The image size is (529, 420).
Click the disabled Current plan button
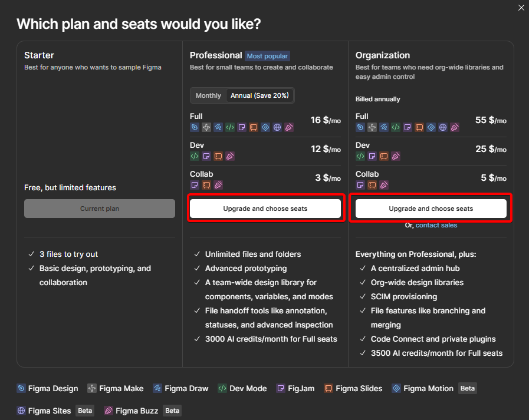coord(100,209)
